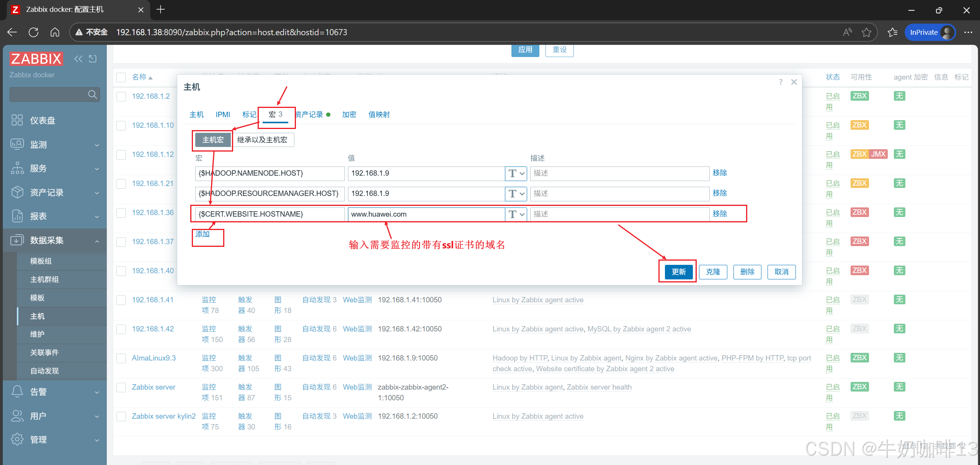Screen dimensions: 980x465
Task: Check the checkbox for host 192.168.1.41
Action: point(121,300)
